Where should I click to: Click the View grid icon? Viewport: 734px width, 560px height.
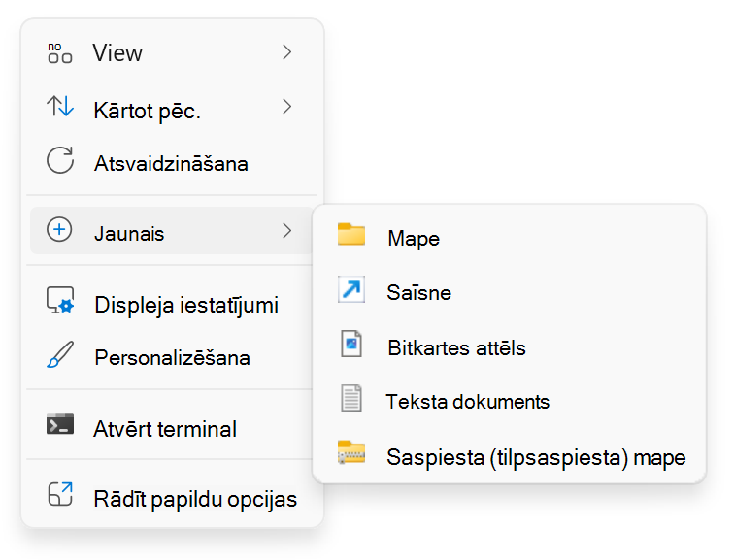click(60, 52)
